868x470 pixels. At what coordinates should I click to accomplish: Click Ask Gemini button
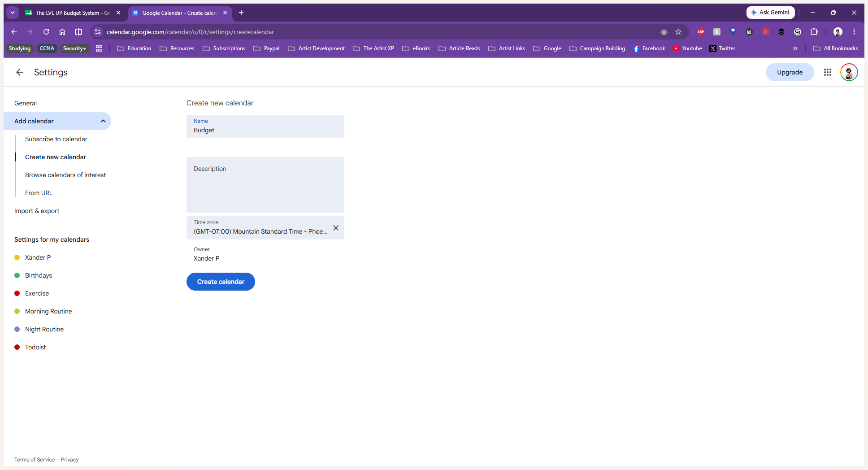(x=770, y=13)
